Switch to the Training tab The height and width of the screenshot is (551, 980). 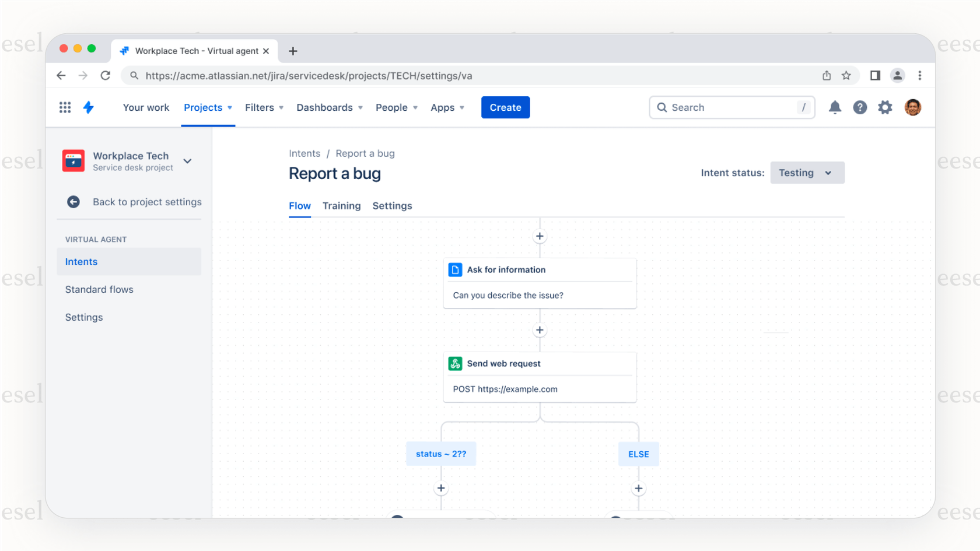[341, 206]
